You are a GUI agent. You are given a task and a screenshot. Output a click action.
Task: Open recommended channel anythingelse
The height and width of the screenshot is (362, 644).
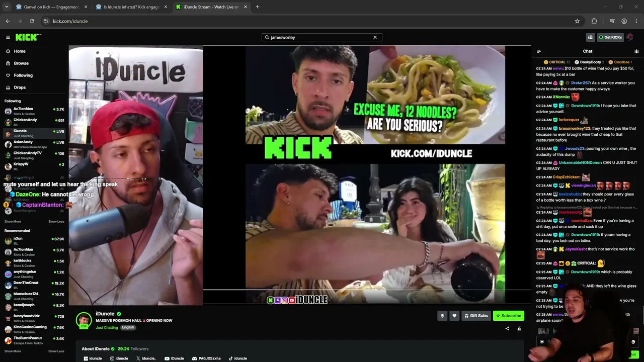click(x=34, y=274)
